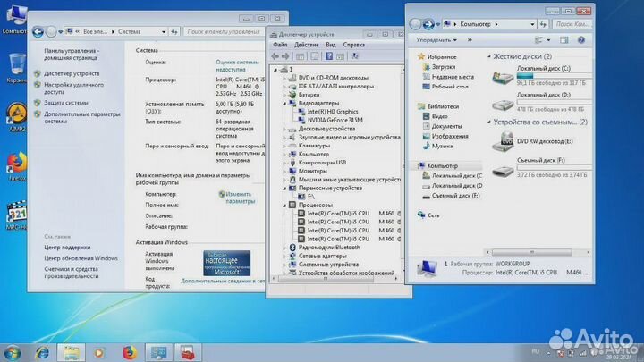
Task: Open the device manager link in System sidebar
Action: [72, 73]
